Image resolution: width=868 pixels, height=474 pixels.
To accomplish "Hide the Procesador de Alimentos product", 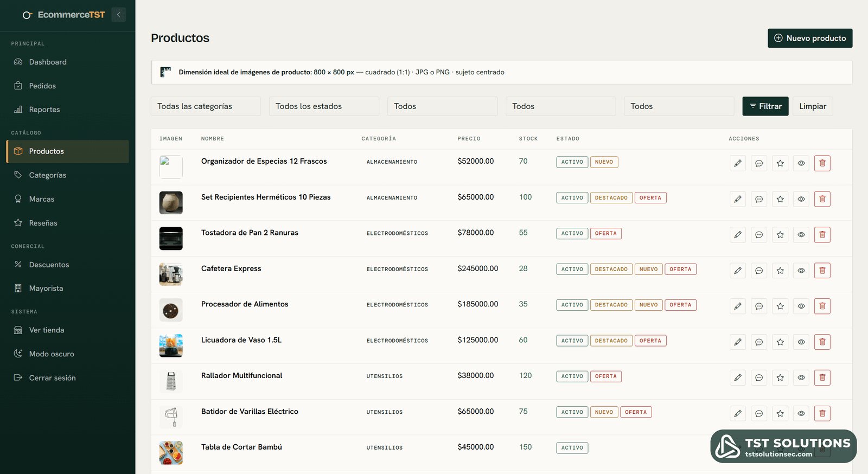I will 801,306.
